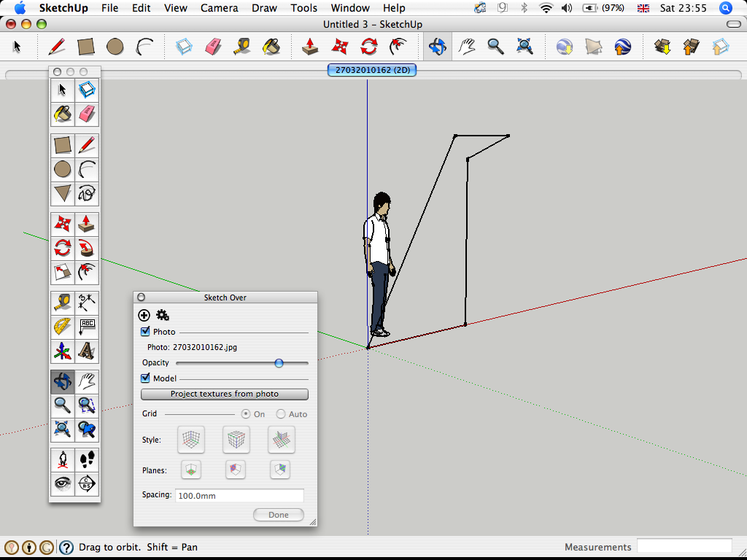Select the Position Camera tool
The width and height of the screenshot is (747, 560).
(63, 459)
